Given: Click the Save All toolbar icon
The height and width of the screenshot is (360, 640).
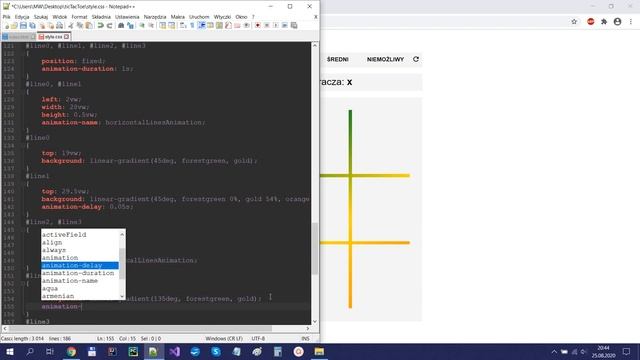Looking at the screenshot, I should [32, 26].
